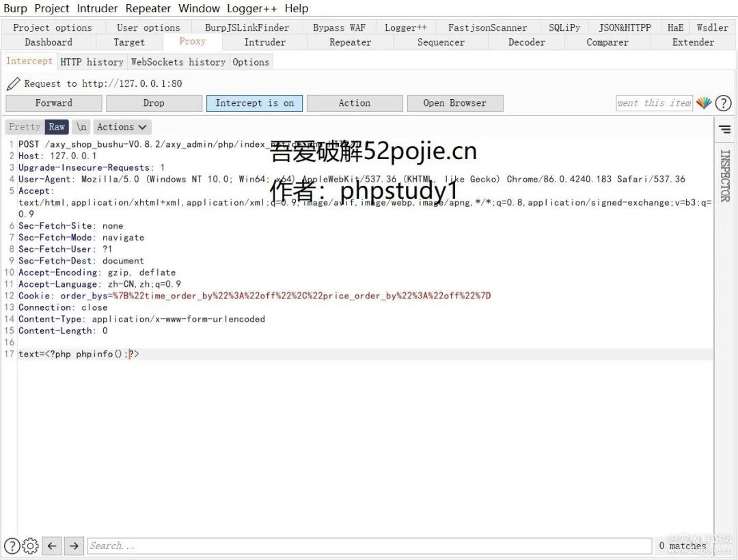
Task: Forward the intercepted request
Action: tap(53, 103)
